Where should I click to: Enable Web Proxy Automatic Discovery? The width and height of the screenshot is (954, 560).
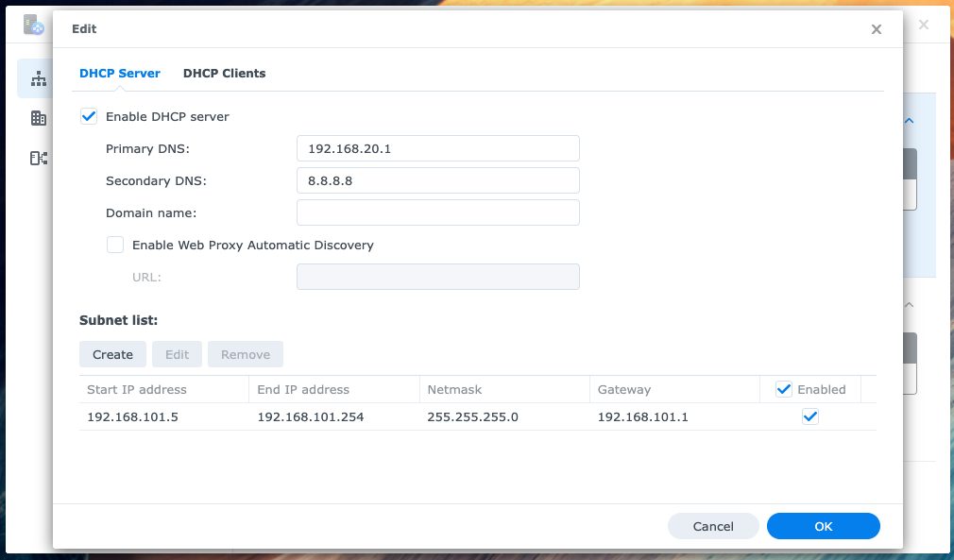(x=114, y=245)
